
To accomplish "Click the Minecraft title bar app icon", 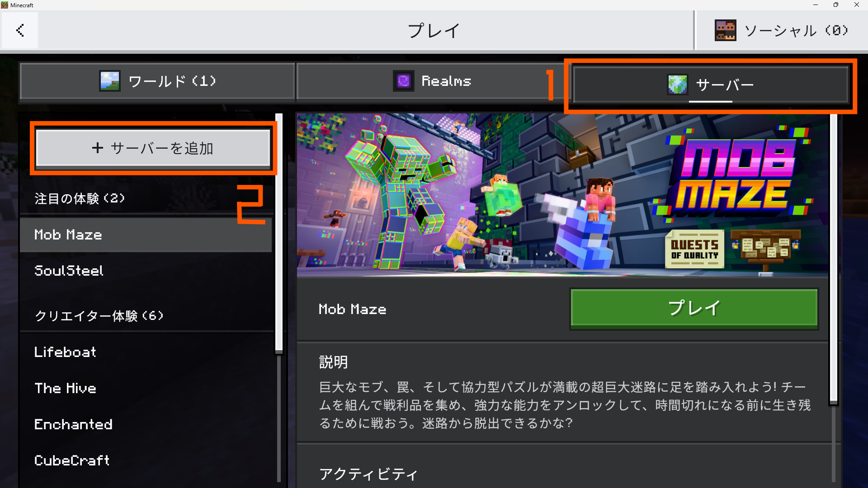I will coord(5,5).
